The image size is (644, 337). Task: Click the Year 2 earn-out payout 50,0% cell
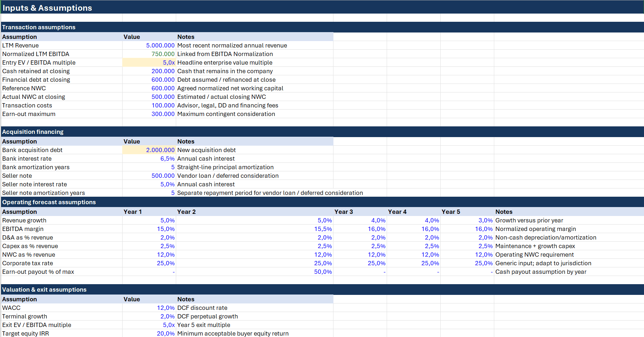point(254,272)
